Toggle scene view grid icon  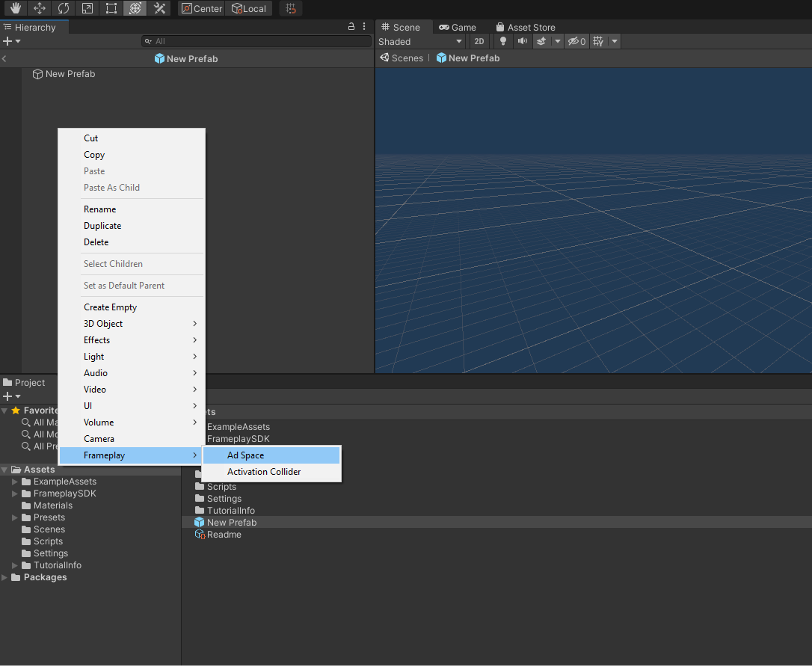[x=598, y=41]
